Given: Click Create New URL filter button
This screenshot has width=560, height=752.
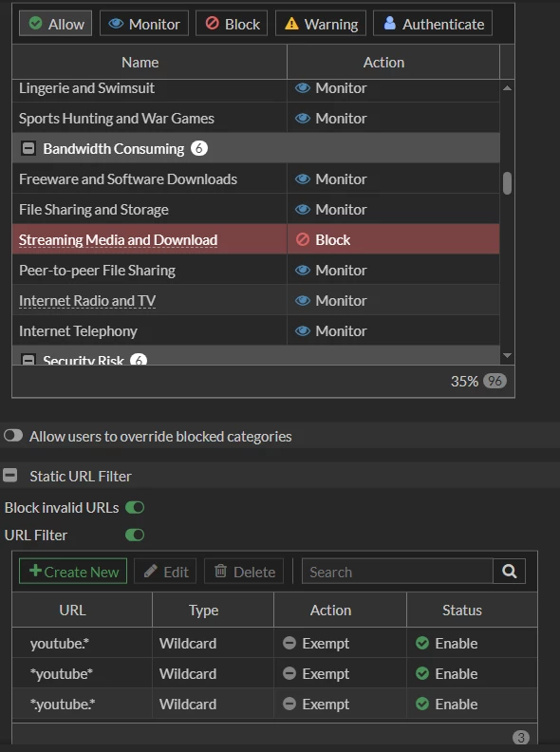Looking at the screenshot, I should 73,572.
